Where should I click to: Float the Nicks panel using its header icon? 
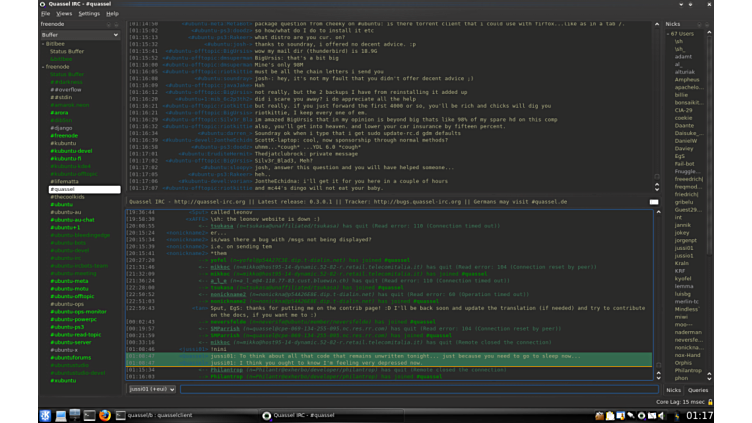[699, 24]
